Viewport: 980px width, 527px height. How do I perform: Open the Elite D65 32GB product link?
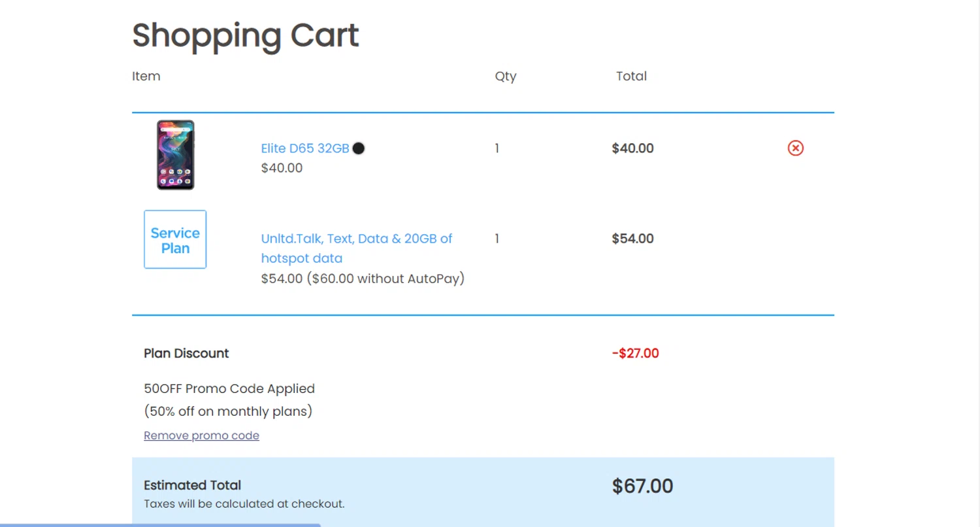[305, 148]
